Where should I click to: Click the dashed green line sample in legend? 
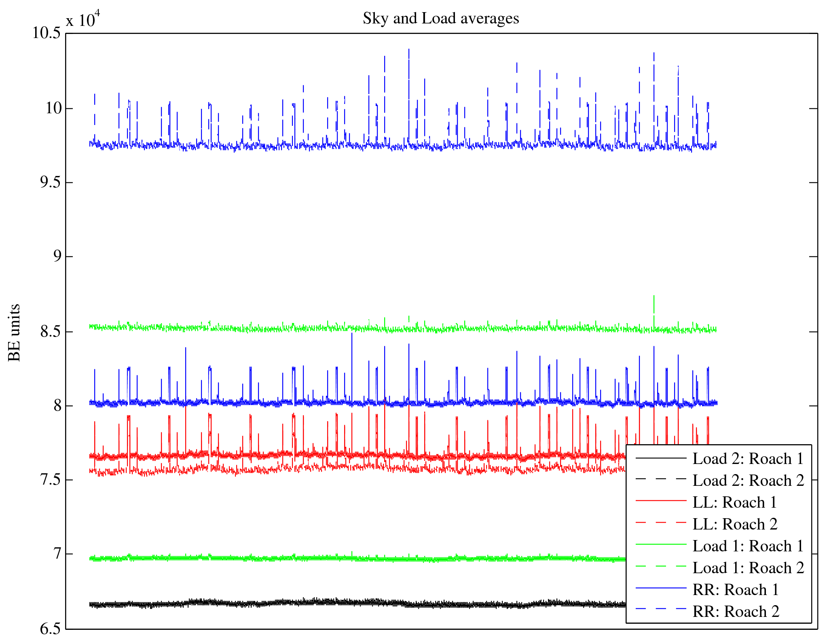[661, 566]
